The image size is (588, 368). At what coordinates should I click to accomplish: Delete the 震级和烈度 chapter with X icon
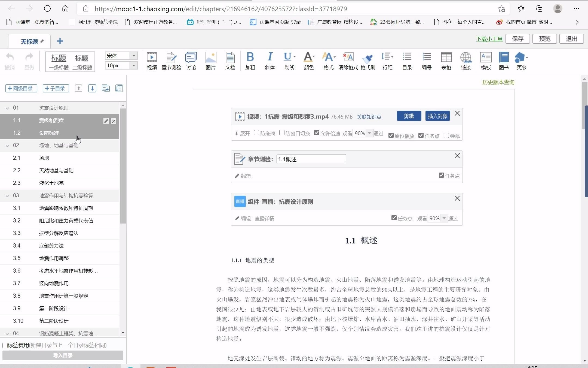(x=114, y=121)
